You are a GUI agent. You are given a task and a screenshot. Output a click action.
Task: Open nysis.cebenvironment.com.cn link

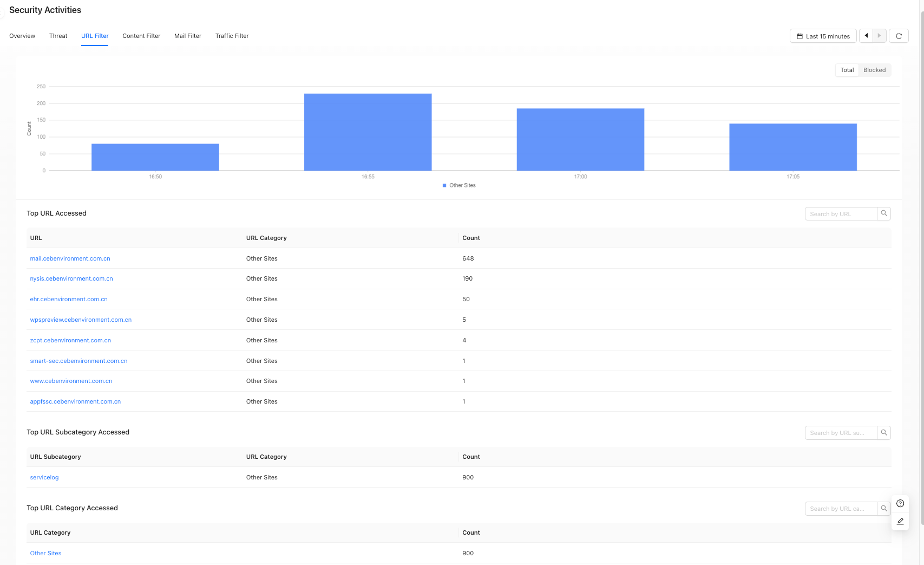click(71, 278)
